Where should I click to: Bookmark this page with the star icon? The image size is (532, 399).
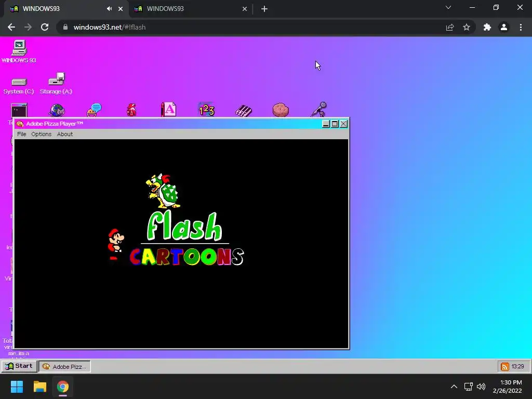tap(467, 27)
